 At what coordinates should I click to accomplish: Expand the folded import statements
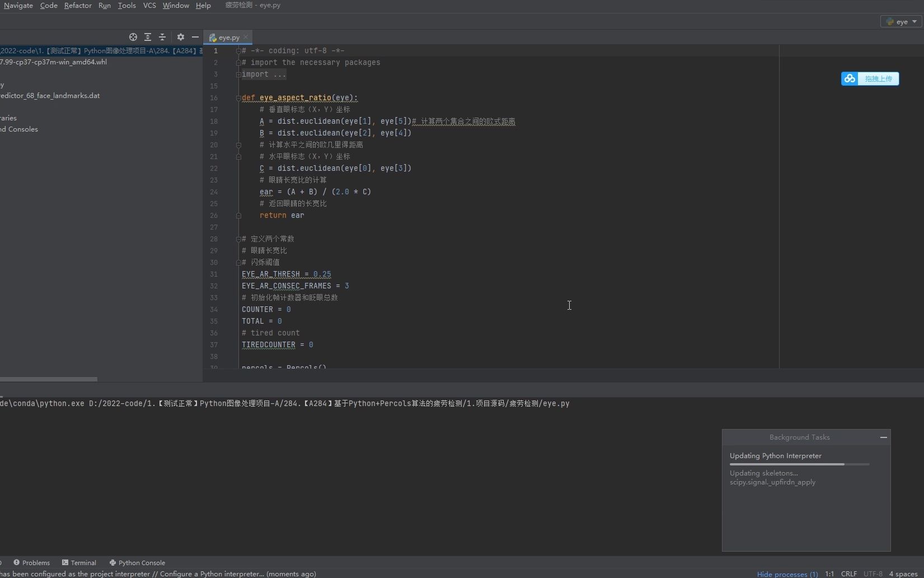(x=237, y=74)
